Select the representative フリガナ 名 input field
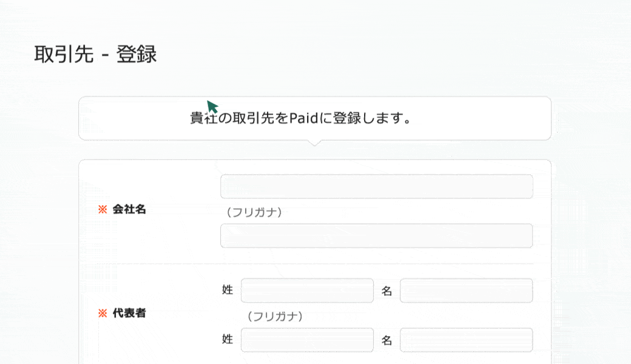The width and height of the screenshot is (631, 364). (466, 340)
